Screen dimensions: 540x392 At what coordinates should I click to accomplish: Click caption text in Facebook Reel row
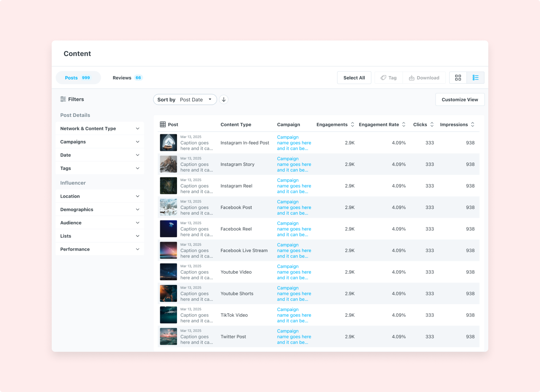point(196,232)
